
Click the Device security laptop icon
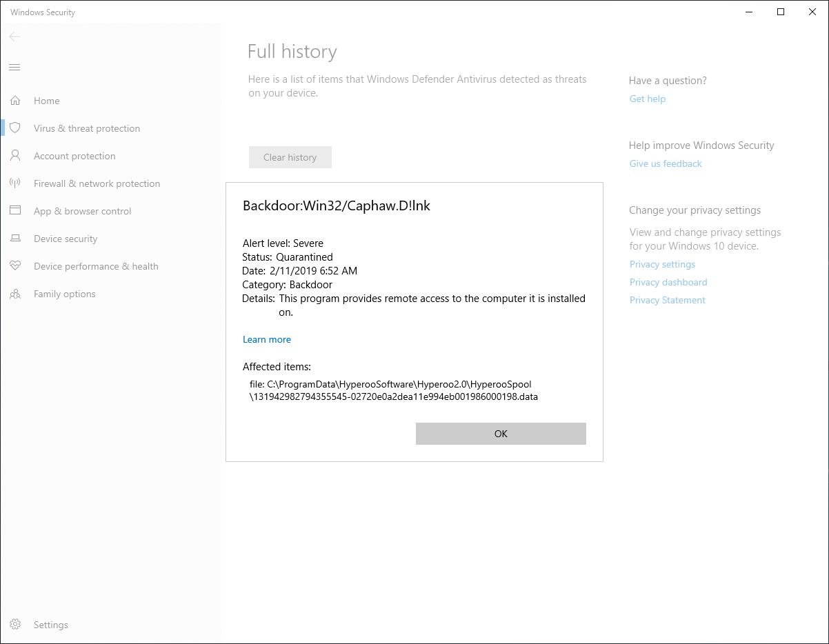pos(15,239)
